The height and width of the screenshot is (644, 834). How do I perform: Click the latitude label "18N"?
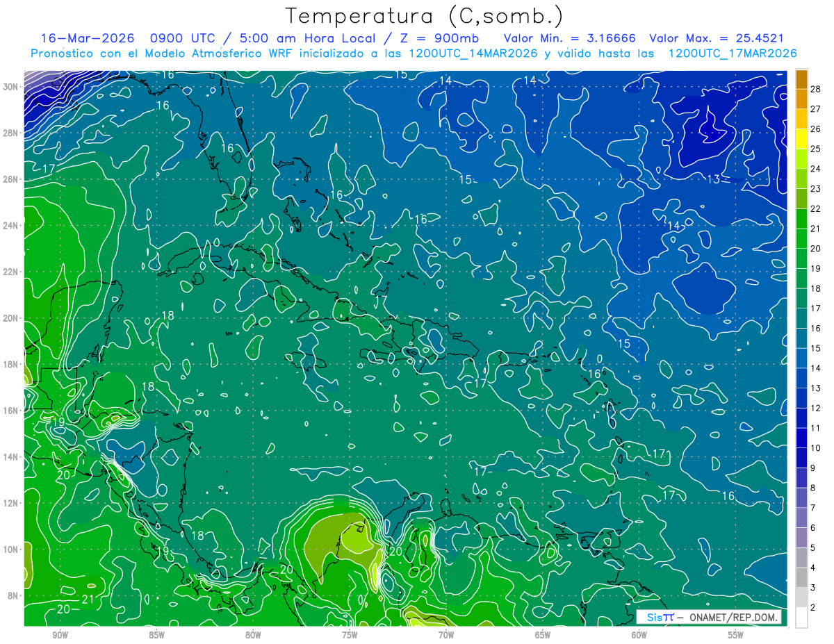pyautogui.click(x=12, y=364)
